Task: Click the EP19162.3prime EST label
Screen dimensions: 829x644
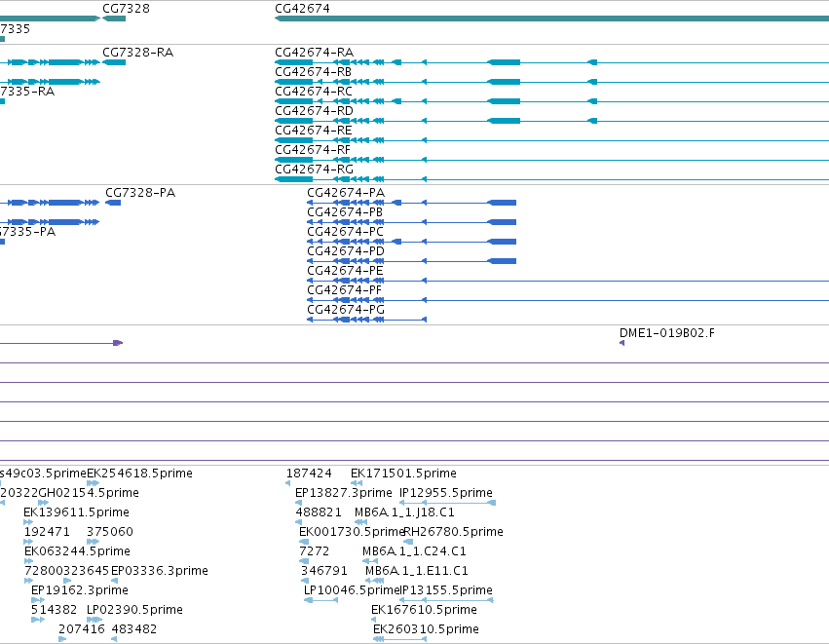Action: (x=80, y=590)
